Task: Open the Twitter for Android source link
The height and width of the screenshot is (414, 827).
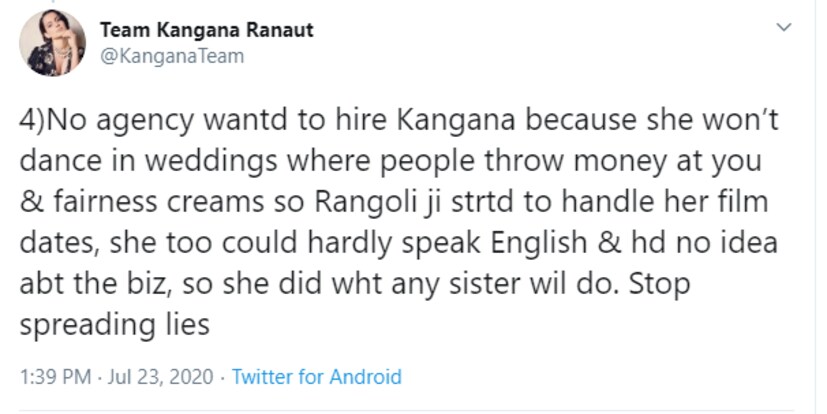Action: point(316,377)
